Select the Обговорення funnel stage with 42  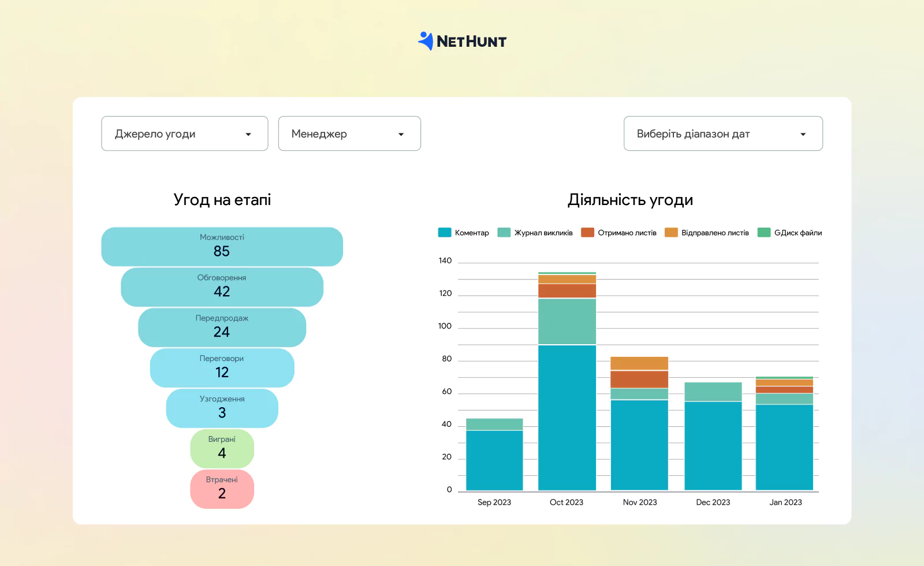222,287
